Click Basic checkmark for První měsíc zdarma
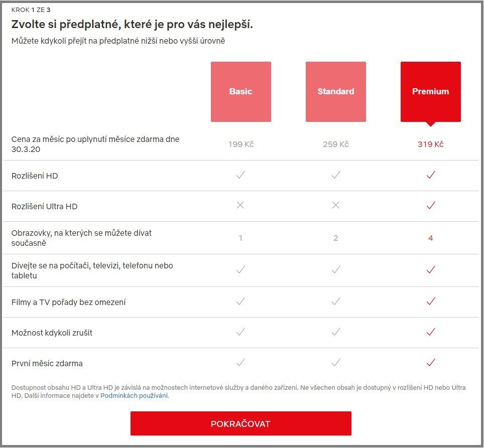 point(240,362)
